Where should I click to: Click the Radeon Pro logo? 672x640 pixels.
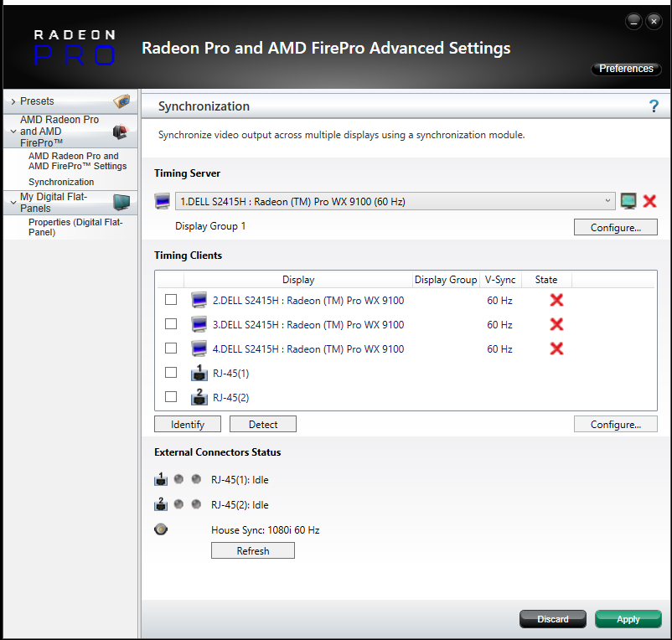point(75,48)
